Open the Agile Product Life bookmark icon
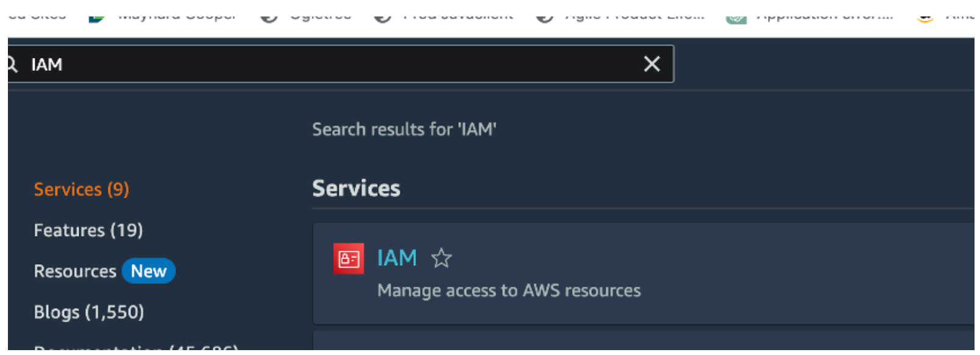Image resolution: width=980 pixels, height=355 pixels. (x=544, y=17)
